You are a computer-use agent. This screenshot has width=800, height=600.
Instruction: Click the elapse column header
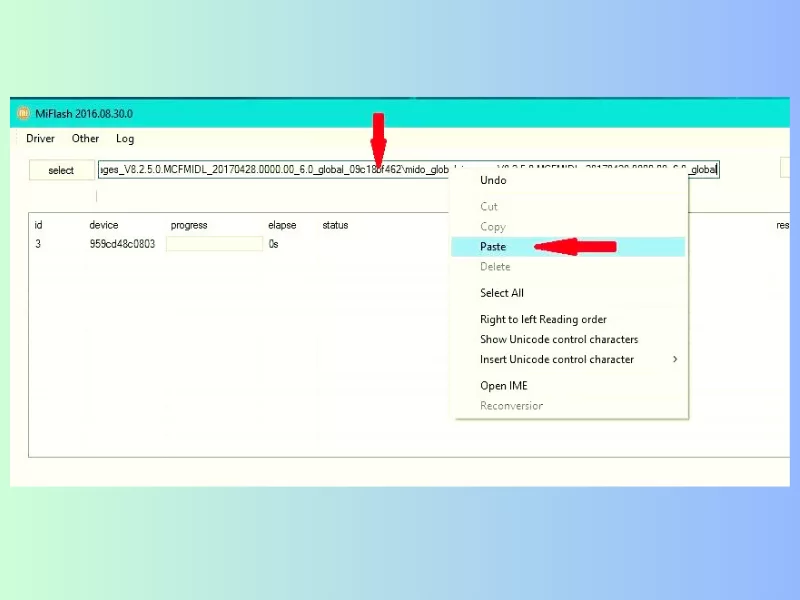[x=282, y=226]
